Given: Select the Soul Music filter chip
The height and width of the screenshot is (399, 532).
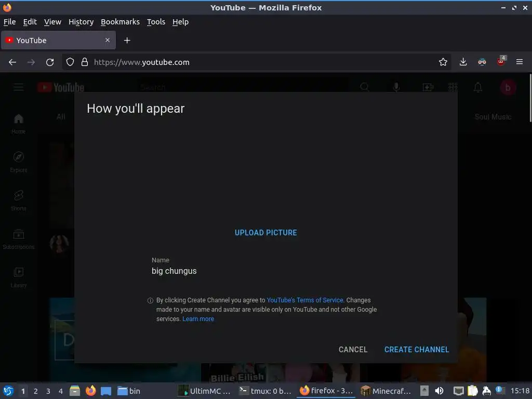Looking at the screenshot, I should (493, 117).
